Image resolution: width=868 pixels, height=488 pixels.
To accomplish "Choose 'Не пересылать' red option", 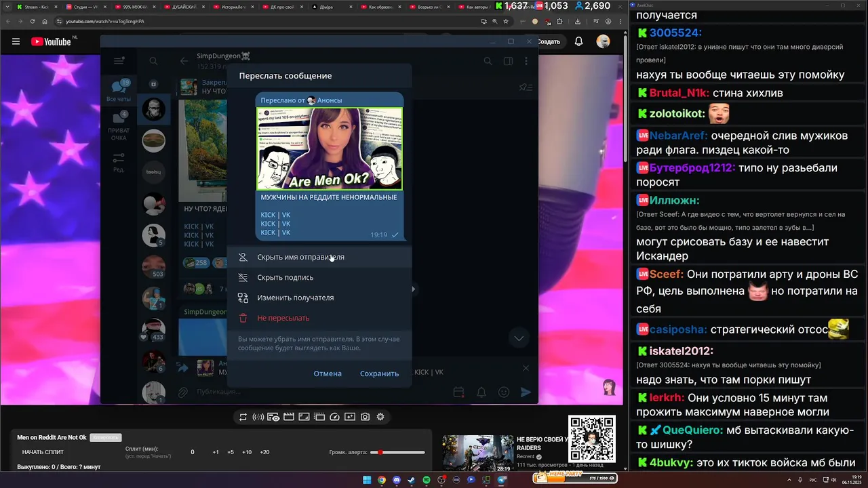I will (319, 318).
